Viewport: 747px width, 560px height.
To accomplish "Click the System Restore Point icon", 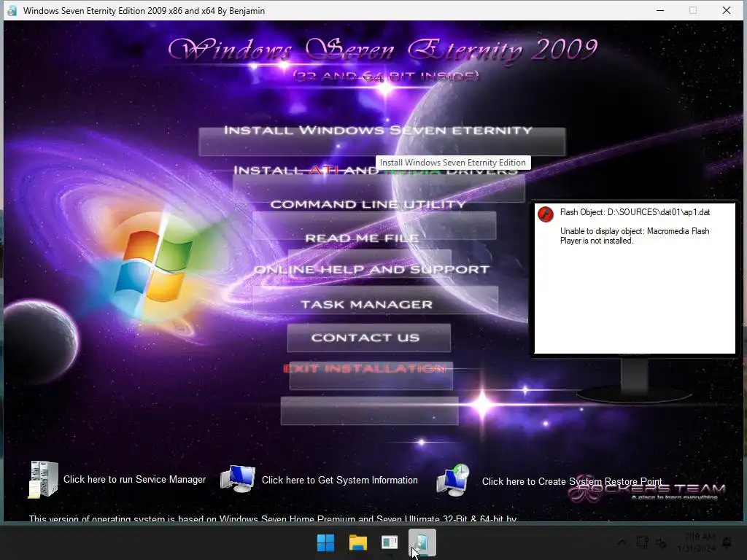I will pos(452,480).
